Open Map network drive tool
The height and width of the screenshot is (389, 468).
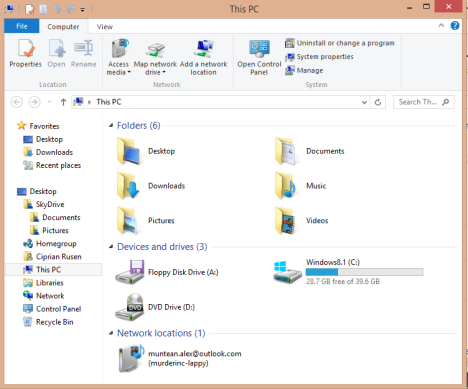[155, 57]
